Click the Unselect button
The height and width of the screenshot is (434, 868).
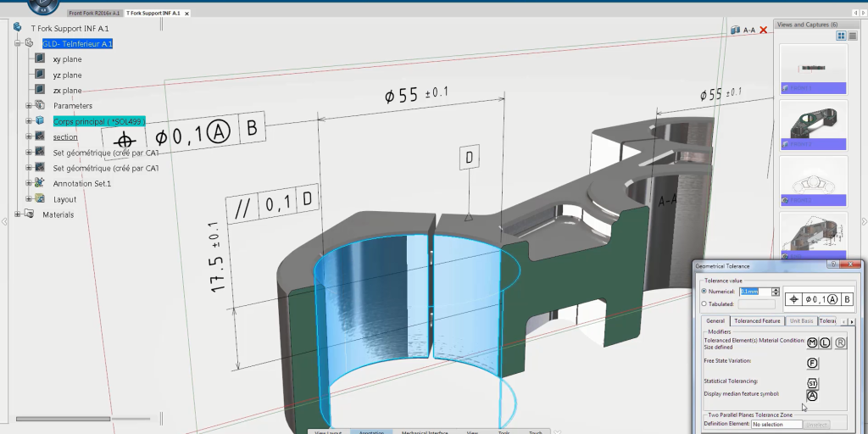coord(816,425)
